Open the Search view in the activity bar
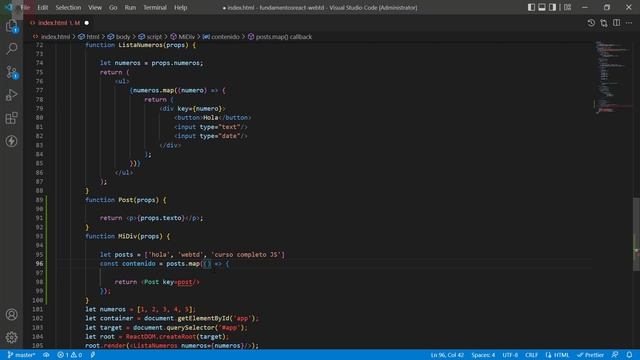The image size is (640, 360). click(x=11, y=49)
